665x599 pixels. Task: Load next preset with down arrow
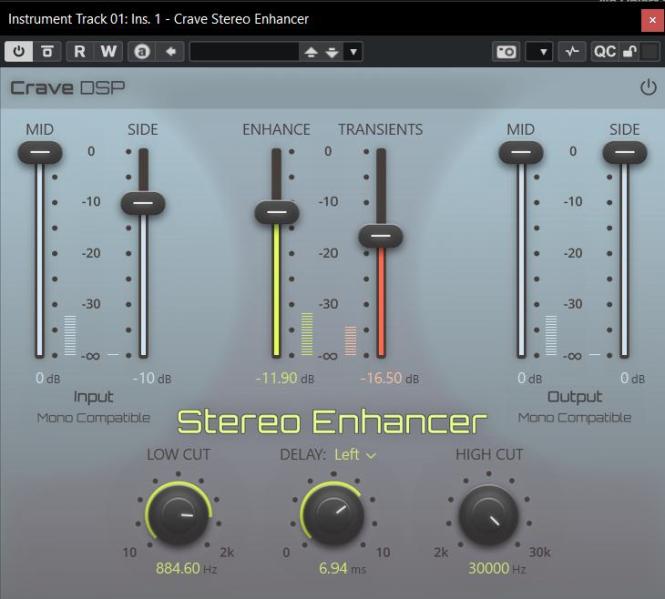pos(332,52)
